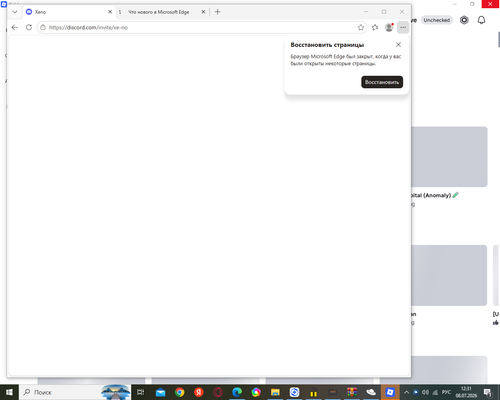Click the Восстановить button
Viewport: 500px width, 400px height.
pos(382,82)
